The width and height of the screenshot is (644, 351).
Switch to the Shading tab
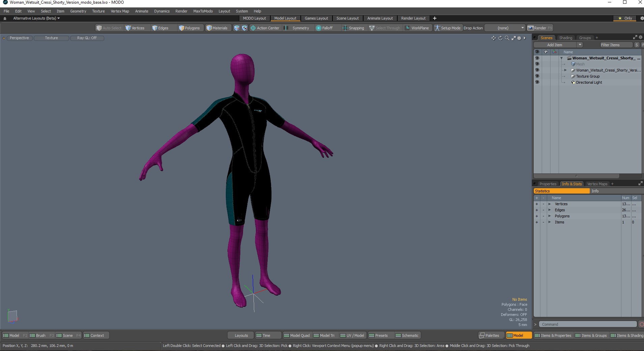point(565,38)
